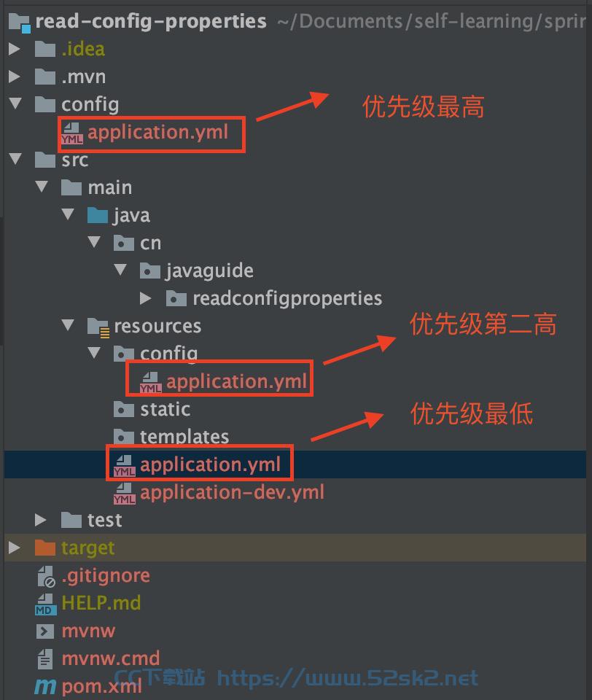Click the pom.xml Maven icon

(x=45, y=687)
